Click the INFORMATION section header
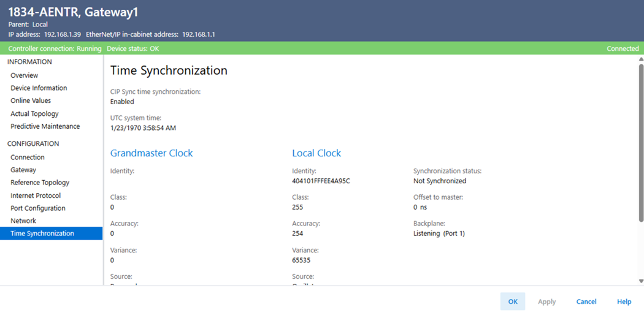This screenshot has width=644, height=315. pos(29,62)
